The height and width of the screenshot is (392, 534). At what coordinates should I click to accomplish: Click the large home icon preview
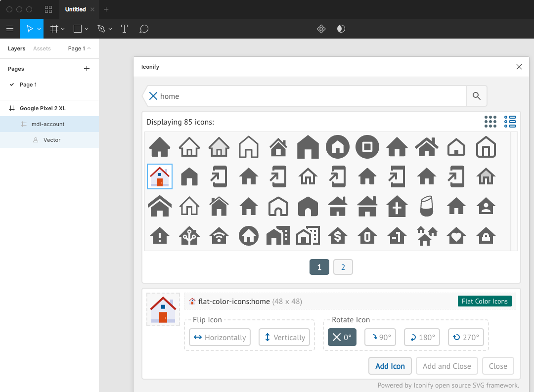point(163,309)
